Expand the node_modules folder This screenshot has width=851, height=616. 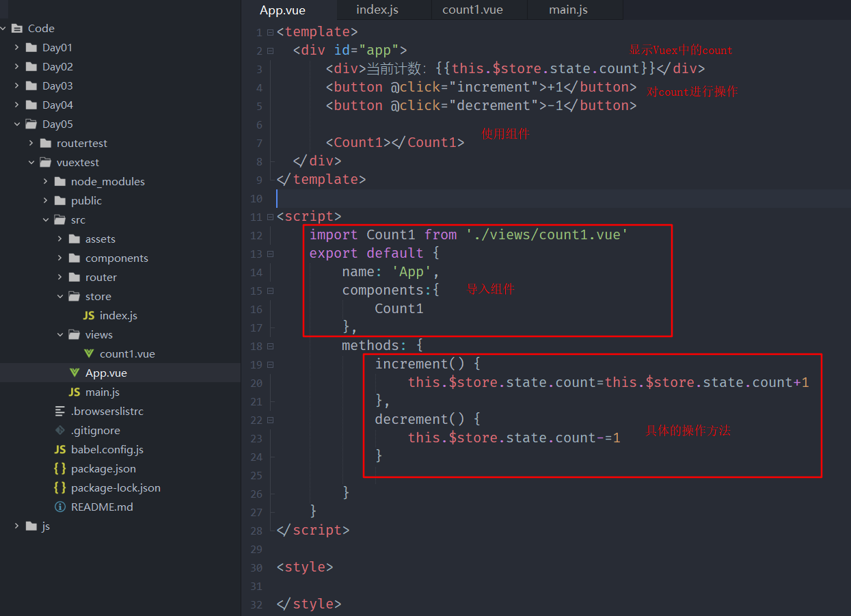pyautogui.click(x=45, y=182)
